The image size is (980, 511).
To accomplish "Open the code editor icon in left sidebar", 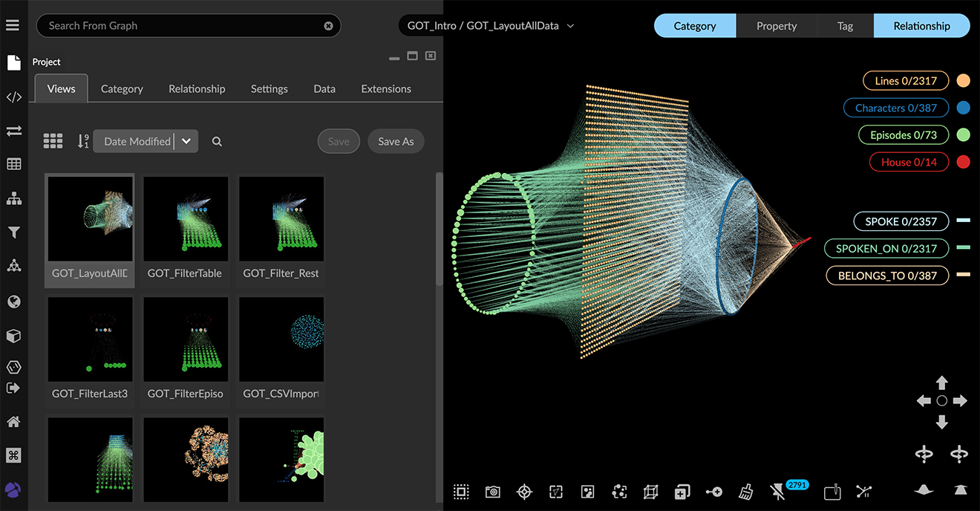I will [13, 97].
